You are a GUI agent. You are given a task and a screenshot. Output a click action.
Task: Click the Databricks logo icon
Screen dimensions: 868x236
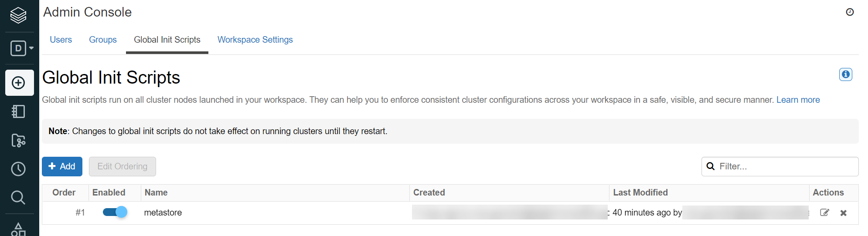click(x=18, y=15)
